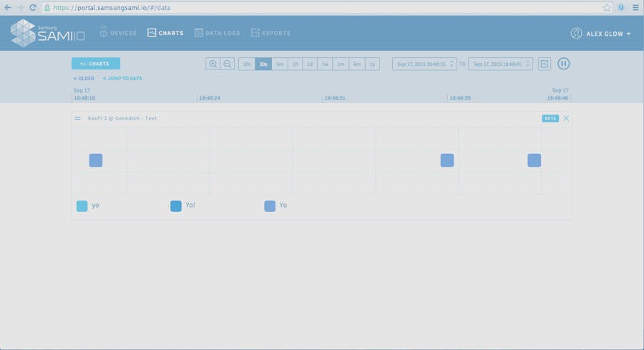644x350 pixels.
Task: Select the 10s time range
Action: point(246,64)
